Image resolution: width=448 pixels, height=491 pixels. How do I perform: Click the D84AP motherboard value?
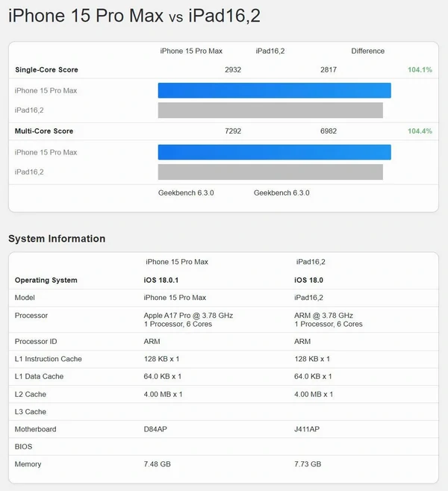point(157,429)
